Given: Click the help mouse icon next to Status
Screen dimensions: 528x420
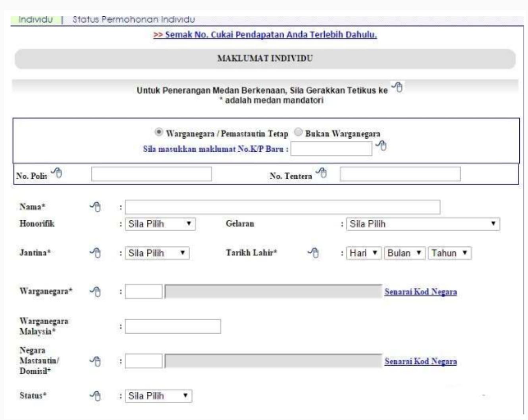Looking at the screenshot, I should tap(95, 396).
